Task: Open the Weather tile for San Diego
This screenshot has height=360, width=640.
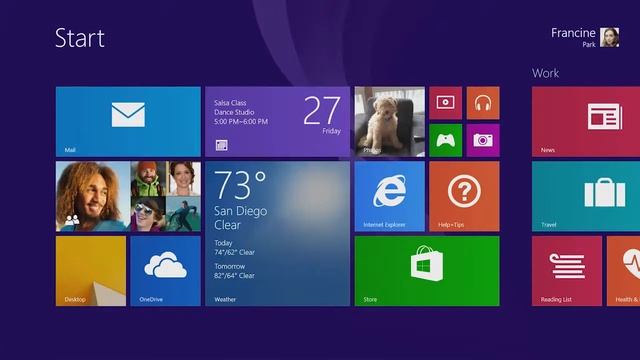Action: pyautogui.click(x=278, y=233)
